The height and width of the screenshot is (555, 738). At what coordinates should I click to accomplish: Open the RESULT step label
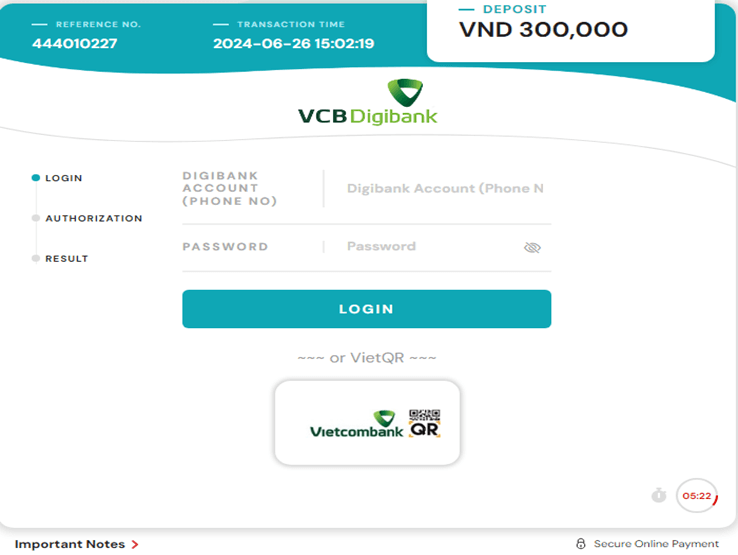(67, 259)
